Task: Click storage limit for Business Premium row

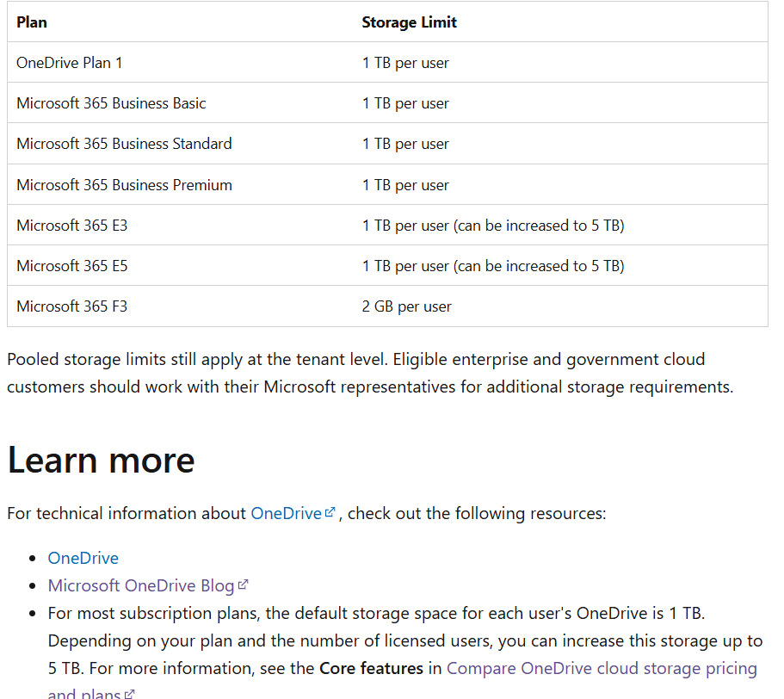Action: point(405,185)
